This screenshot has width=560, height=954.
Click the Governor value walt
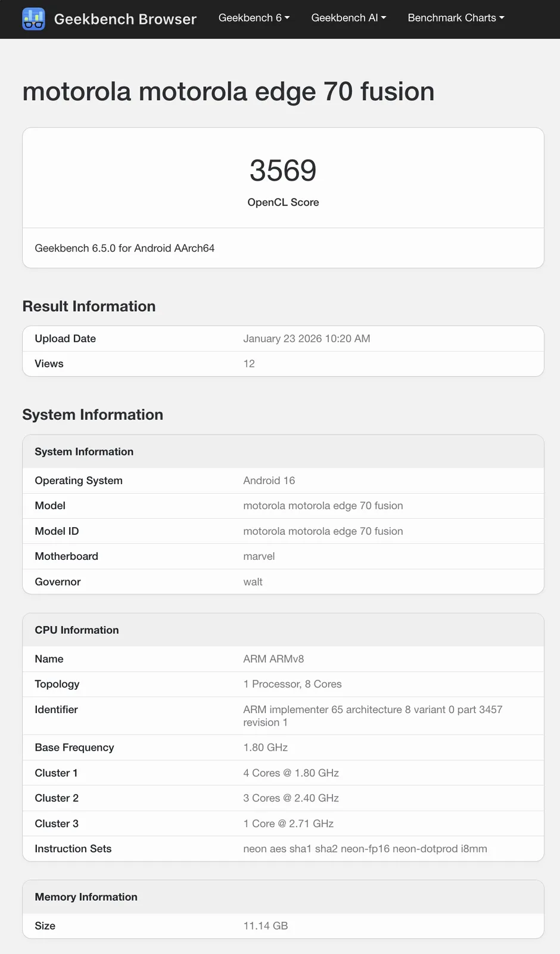pyautogui.click(x=253, y=582)
